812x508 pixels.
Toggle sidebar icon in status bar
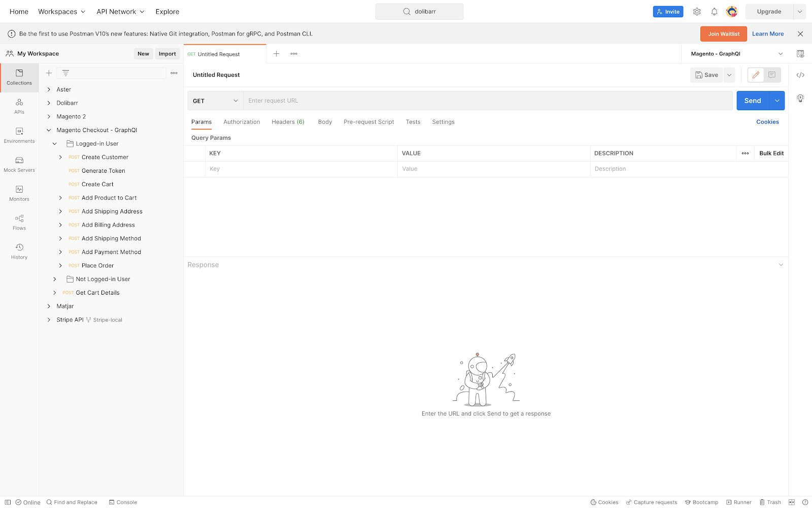point(8,502)
